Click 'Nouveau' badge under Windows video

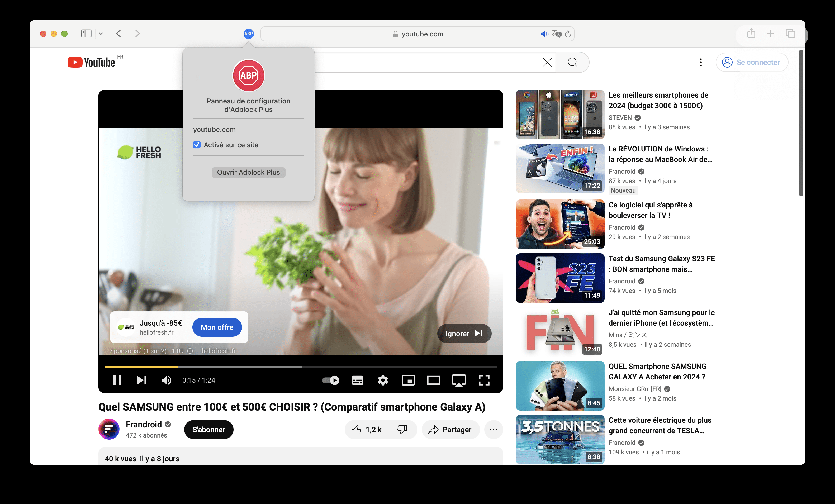click(623, 191)
